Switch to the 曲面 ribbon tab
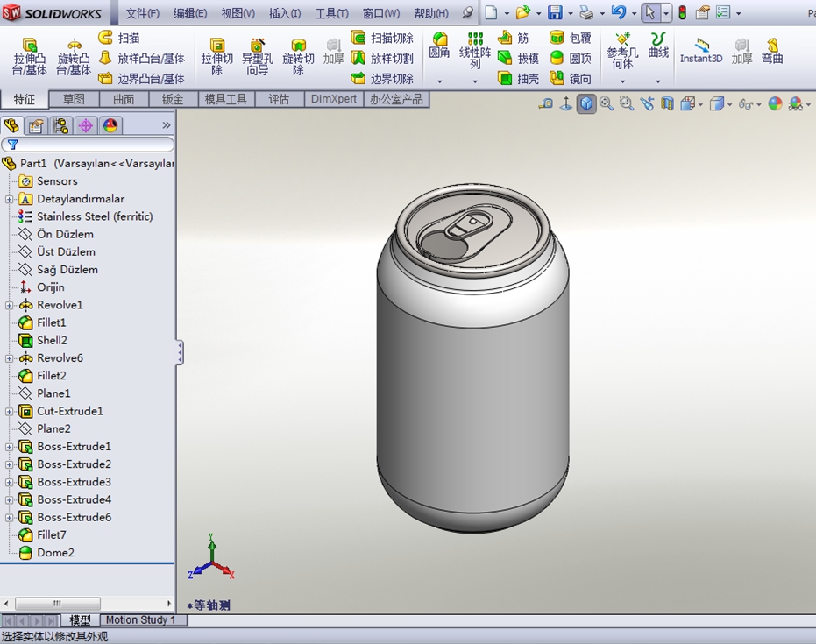 [124, 99]
